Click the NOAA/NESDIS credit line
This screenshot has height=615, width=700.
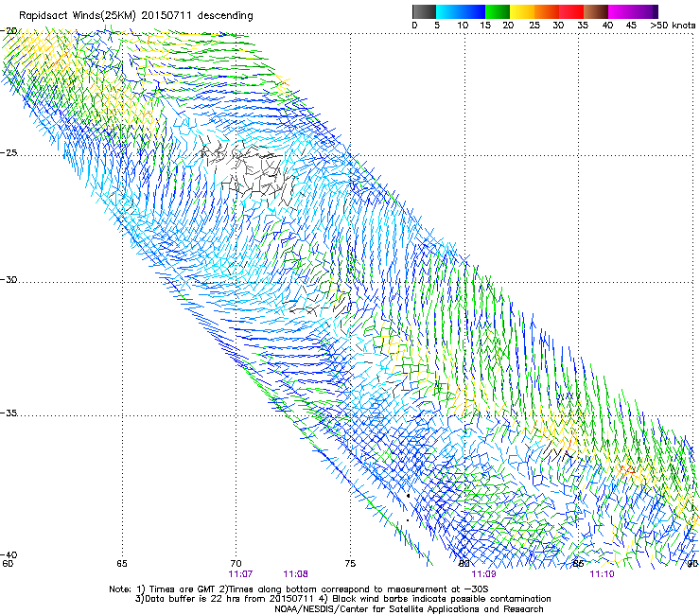[x=409, y=609]
